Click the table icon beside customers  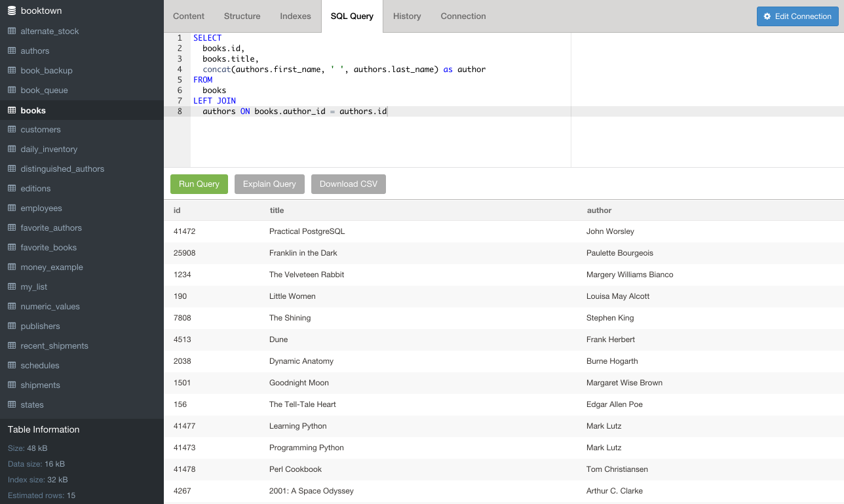[12, 130]
